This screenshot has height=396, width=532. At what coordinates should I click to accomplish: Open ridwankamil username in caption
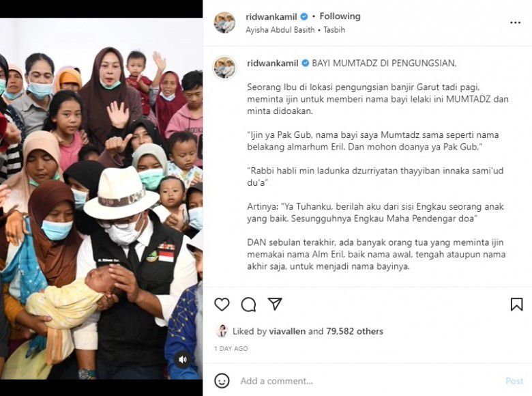pos(272,63)
